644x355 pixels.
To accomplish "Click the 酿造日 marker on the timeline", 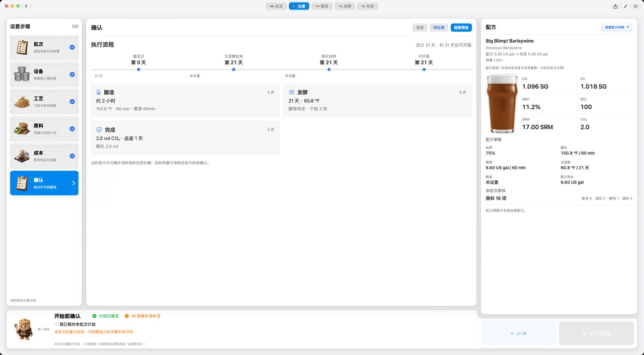I will tap(138, 69).
